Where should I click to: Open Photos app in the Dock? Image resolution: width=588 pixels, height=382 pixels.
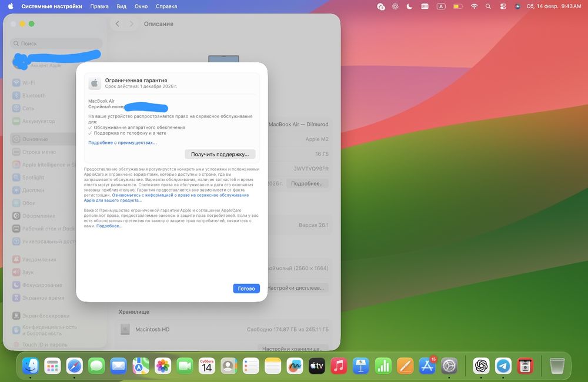tap(163, 366)
